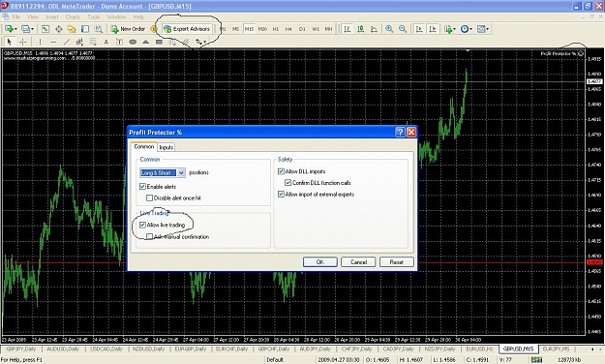Zoom out on the chart

[x=403, y=29]
